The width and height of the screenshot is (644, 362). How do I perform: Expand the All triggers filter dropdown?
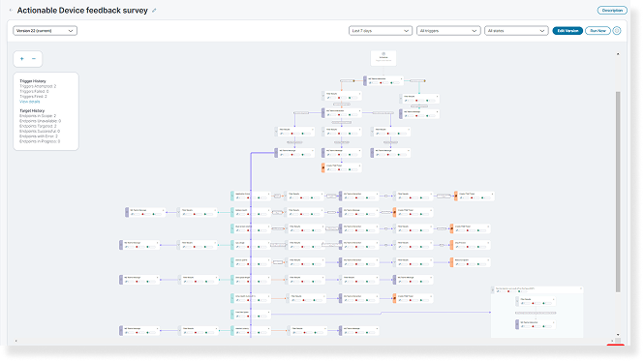click(448, 31)
